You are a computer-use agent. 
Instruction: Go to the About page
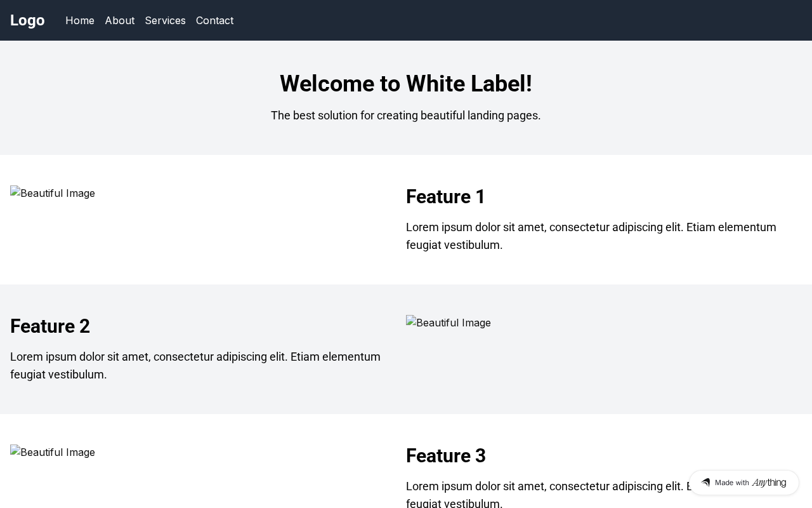(x=120, y=20)
